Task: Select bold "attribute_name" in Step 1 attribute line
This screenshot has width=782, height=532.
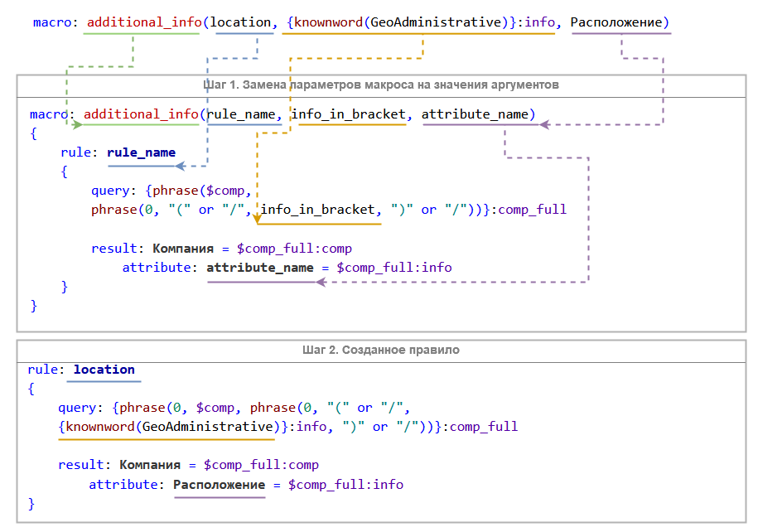Action: tap(260, 268)
